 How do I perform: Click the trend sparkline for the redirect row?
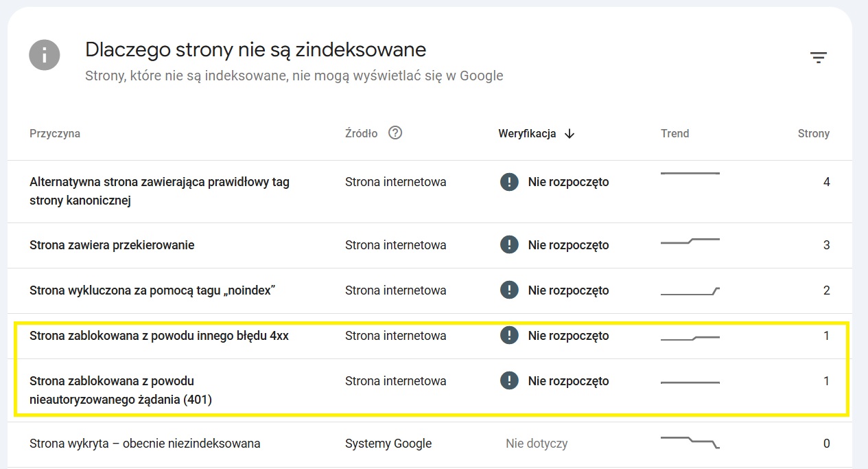689,241
